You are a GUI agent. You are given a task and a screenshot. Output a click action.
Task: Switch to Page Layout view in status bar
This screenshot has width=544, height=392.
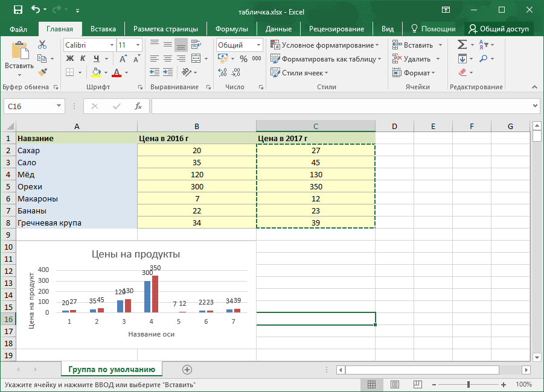(394, 384)
